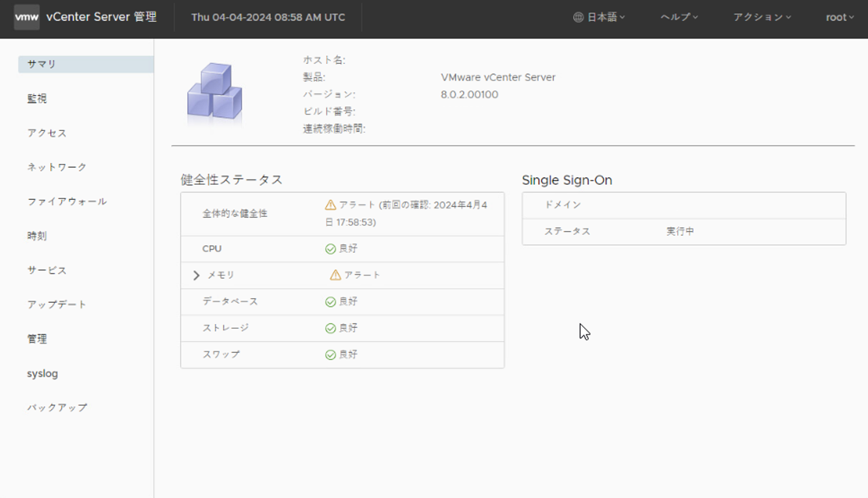Go to the ネットワーク sidebar page

click(57, 167)
